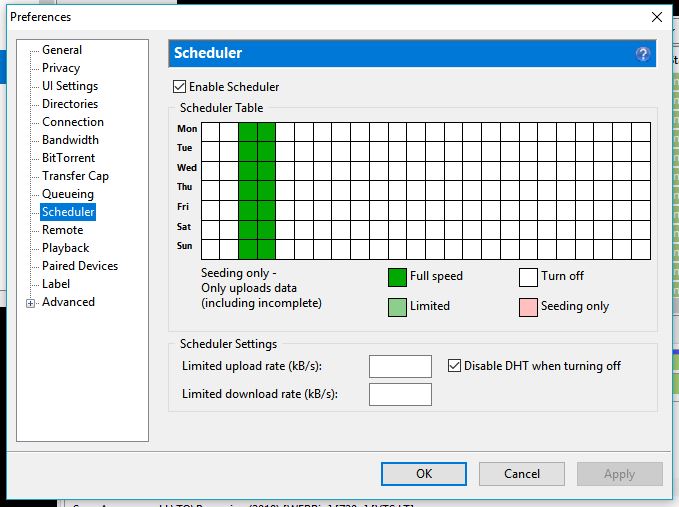679x507 pixels.
Task: Click the Limited download rate (kB/s) label
Action: point(260,394)
